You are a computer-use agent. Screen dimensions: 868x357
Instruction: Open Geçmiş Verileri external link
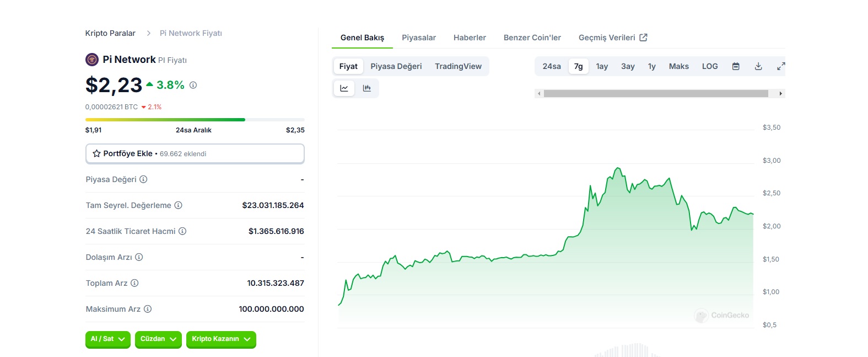(613, 38)
